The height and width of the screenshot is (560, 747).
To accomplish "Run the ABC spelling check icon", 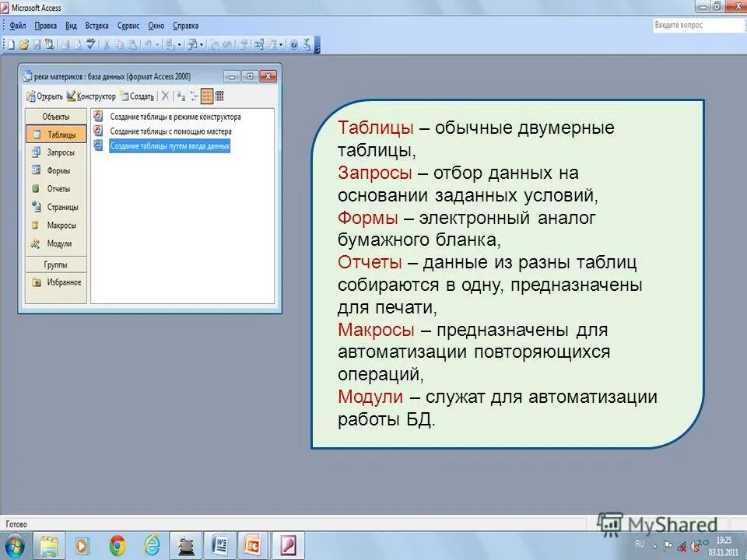I will pyautogui.click(x=90, y=44).
